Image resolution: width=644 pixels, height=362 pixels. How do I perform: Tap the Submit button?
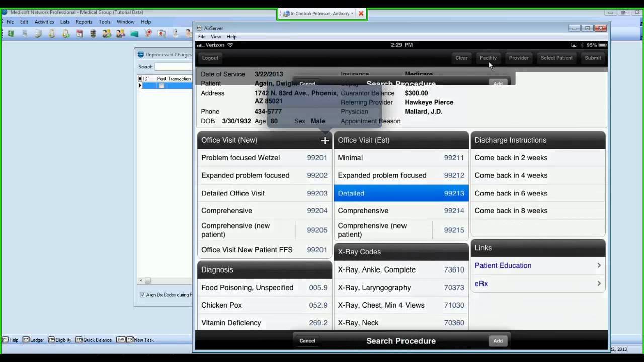593,58
